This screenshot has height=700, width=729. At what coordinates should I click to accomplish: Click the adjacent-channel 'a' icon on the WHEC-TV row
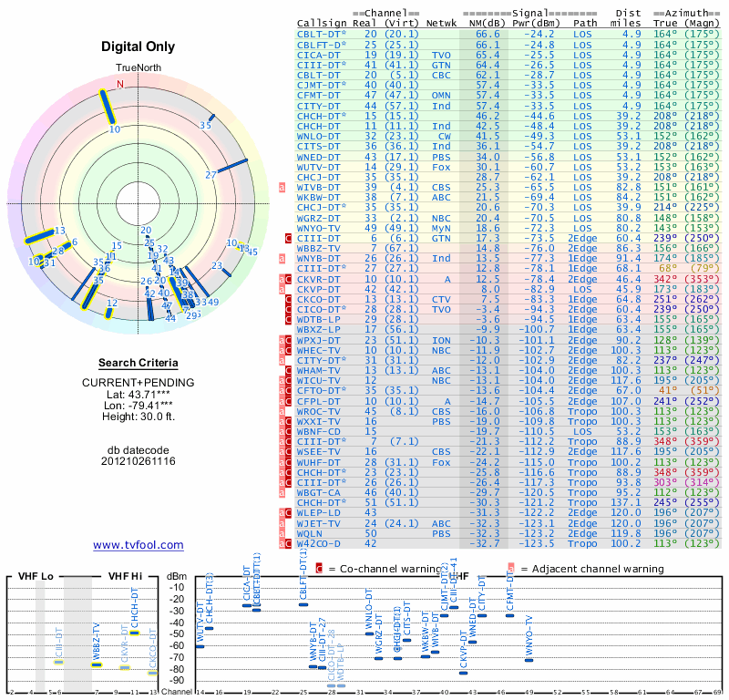282,351
